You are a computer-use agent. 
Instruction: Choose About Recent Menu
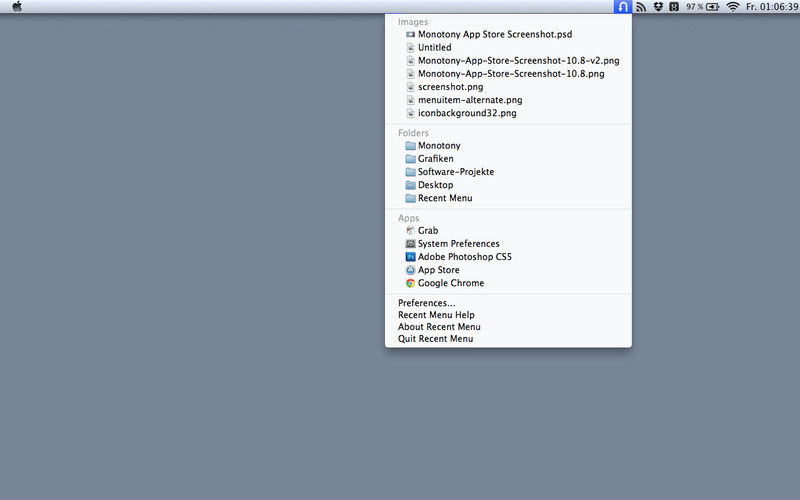point(508,327)
